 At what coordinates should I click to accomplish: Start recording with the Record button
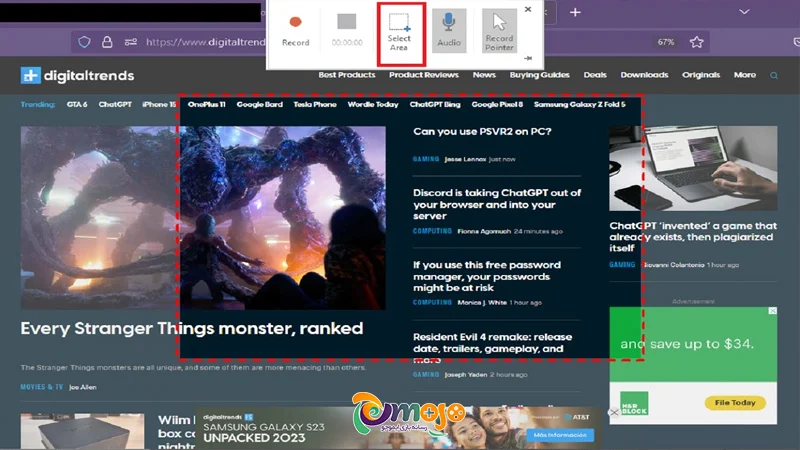click(295, 31)
